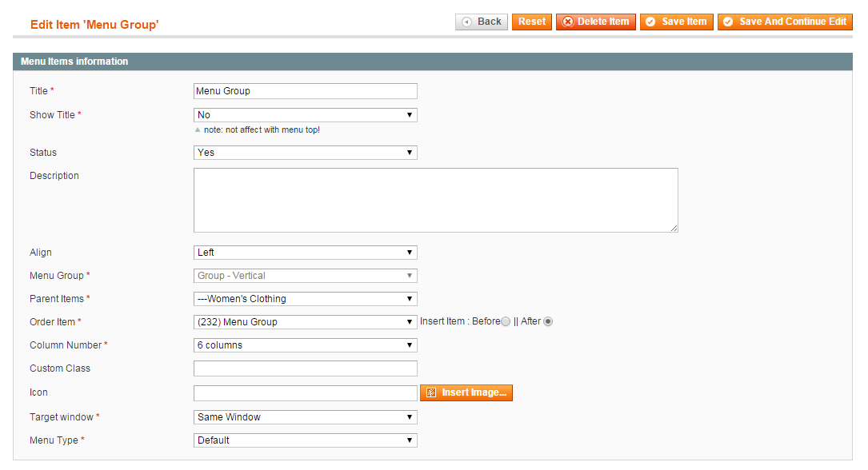Click the 'Show Title' field label
The height and width of the screenshot is (470, 868).
click(52, 115)
